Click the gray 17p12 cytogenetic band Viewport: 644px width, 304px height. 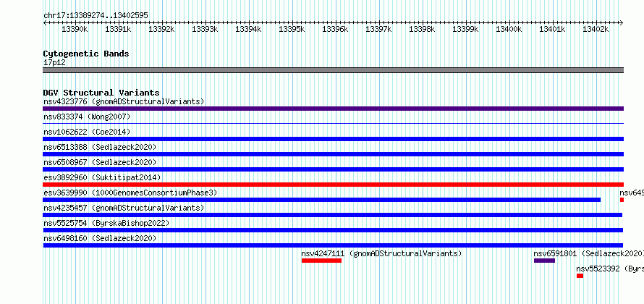(333, 70)
